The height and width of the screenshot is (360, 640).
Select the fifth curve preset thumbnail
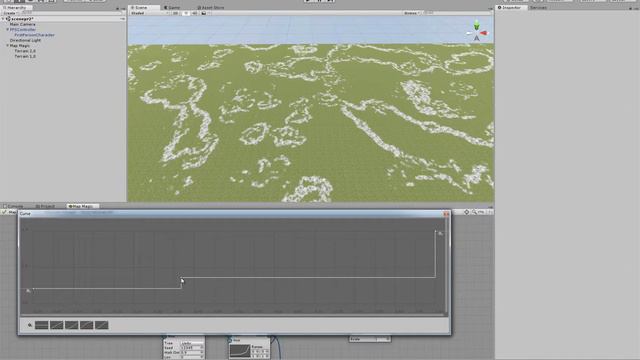[102, 325]
